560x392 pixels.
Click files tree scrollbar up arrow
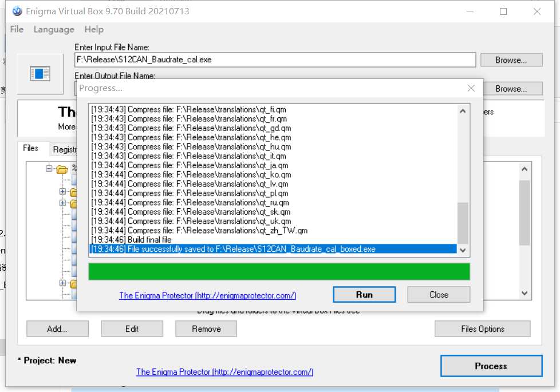tap(524, 169)
